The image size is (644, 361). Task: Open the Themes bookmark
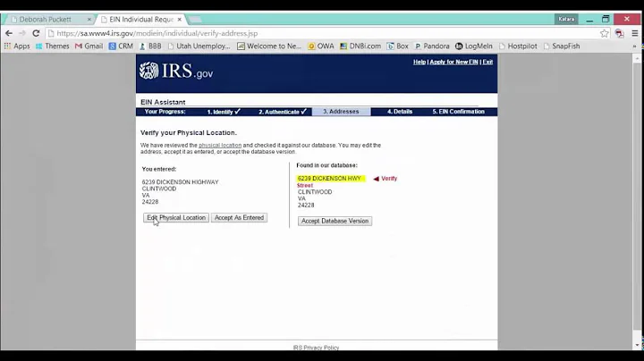pyautogui.click(x=52, y=46)
